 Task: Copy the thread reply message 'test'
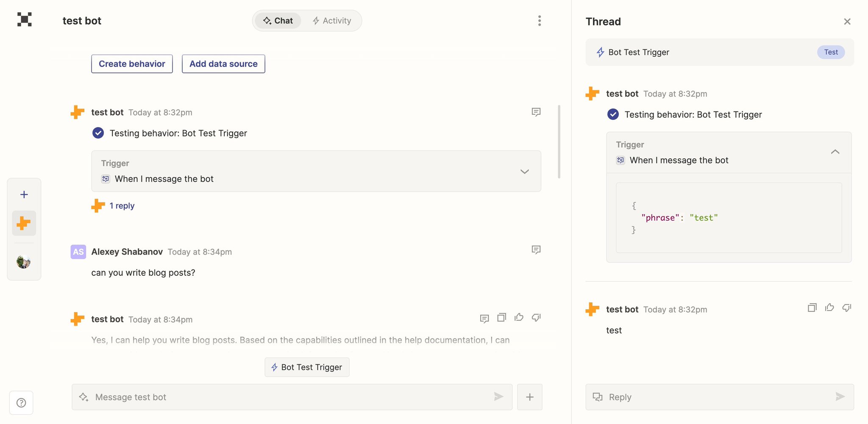812,308
